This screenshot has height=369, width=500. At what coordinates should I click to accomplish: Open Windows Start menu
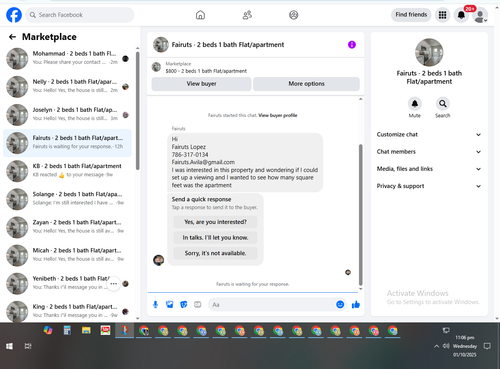[9, 346]
